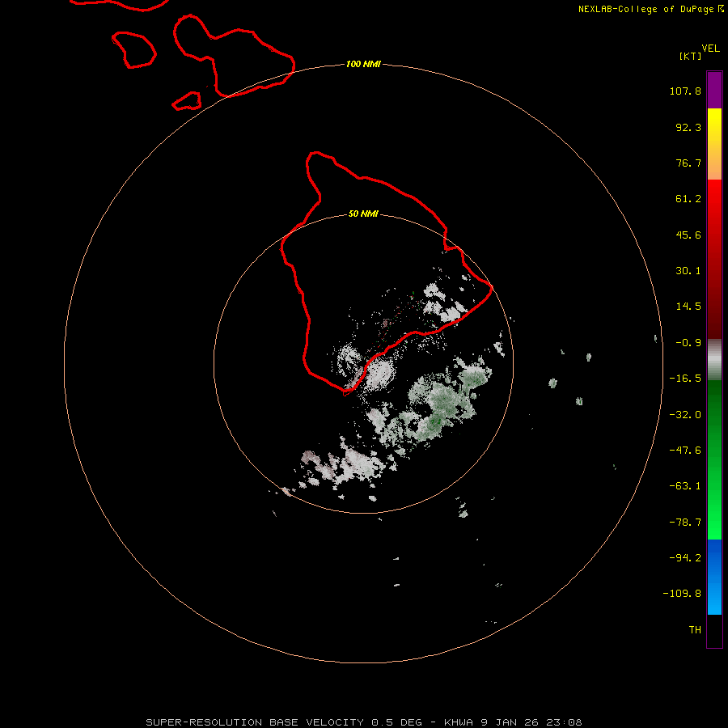Viewport: 728px width, 728px height.
Task: Click the yellow-orange segment of the color bar
Action: [x=714, y=144]
